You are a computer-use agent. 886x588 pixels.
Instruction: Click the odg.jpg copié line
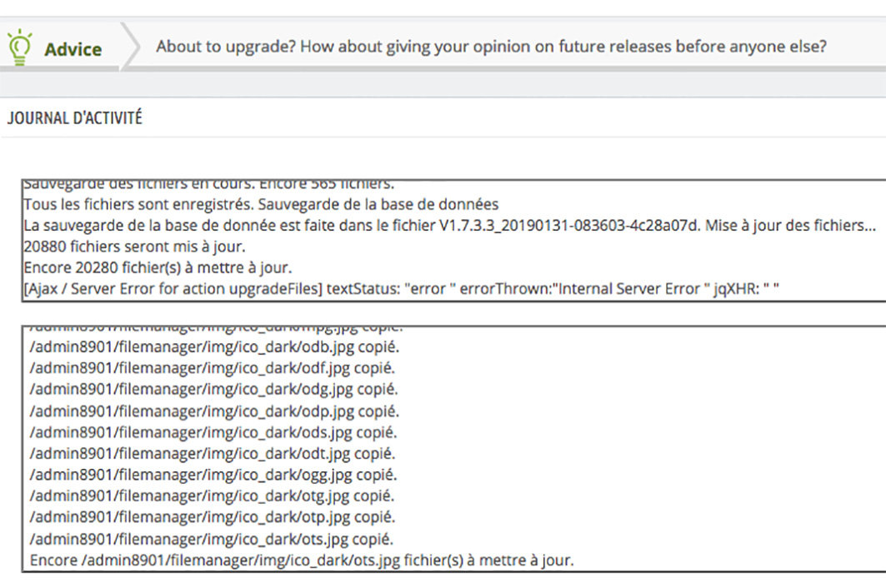point(213,389)
